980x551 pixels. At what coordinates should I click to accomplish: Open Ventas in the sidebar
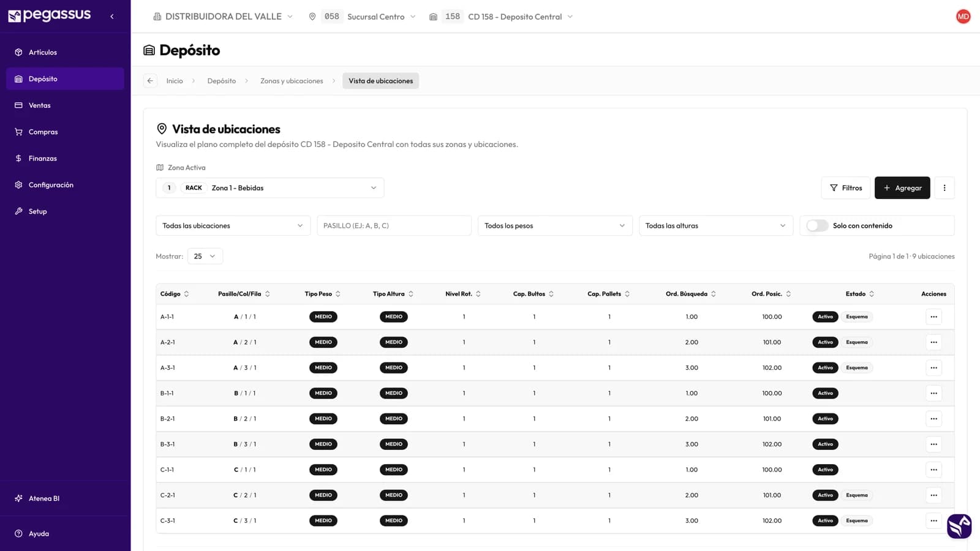click(x=66, y=105)
